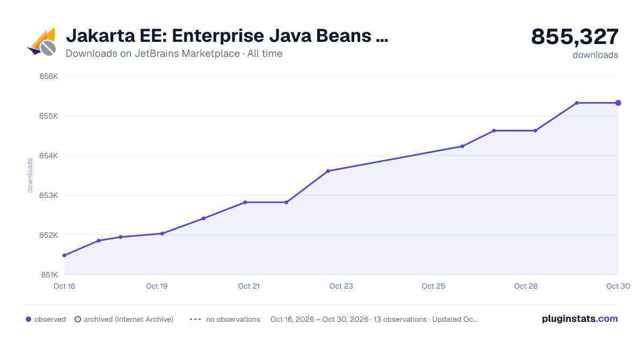Viewport: 644px width, 338px height.
Task: Click the Jakarta EE plugin logo icon
Action: [42, 41]
